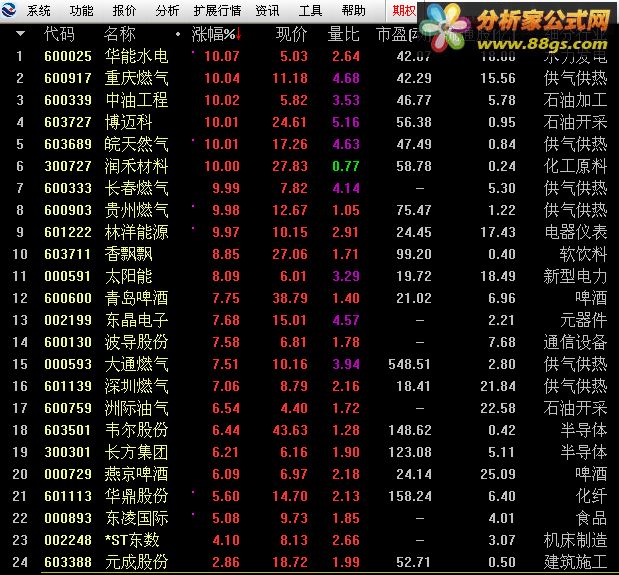
Task: Sort by 涨幅% column header
Action: 213,34
